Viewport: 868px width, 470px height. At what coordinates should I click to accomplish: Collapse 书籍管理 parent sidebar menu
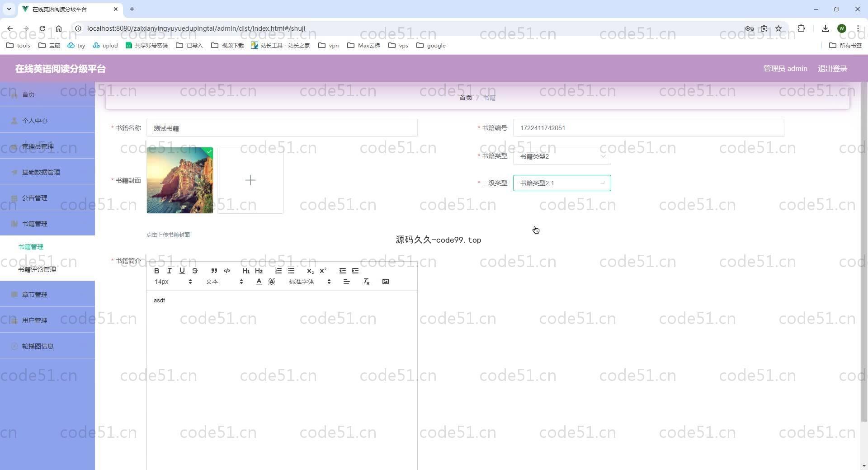47,224
